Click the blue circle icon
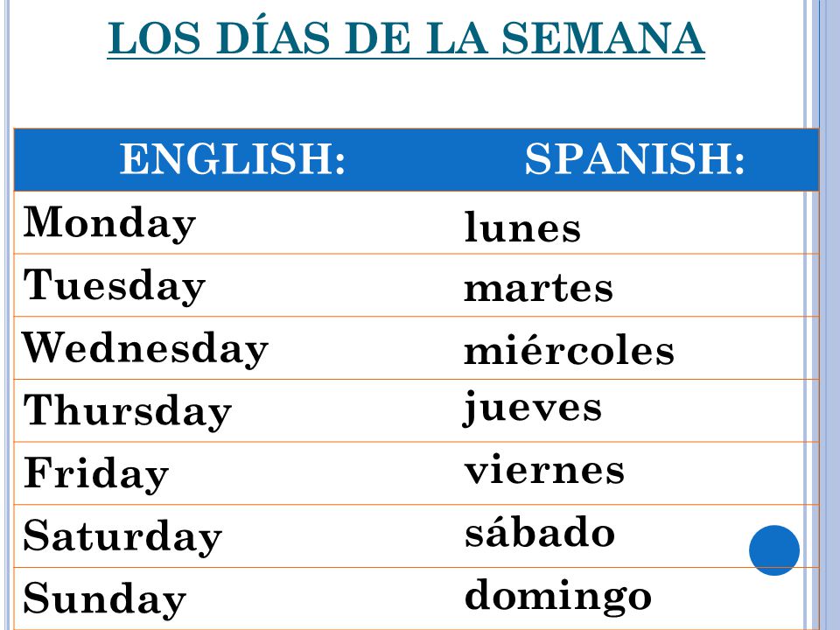Image resolution: width=840 pixels, height=630 pixels. pos(774,550)
